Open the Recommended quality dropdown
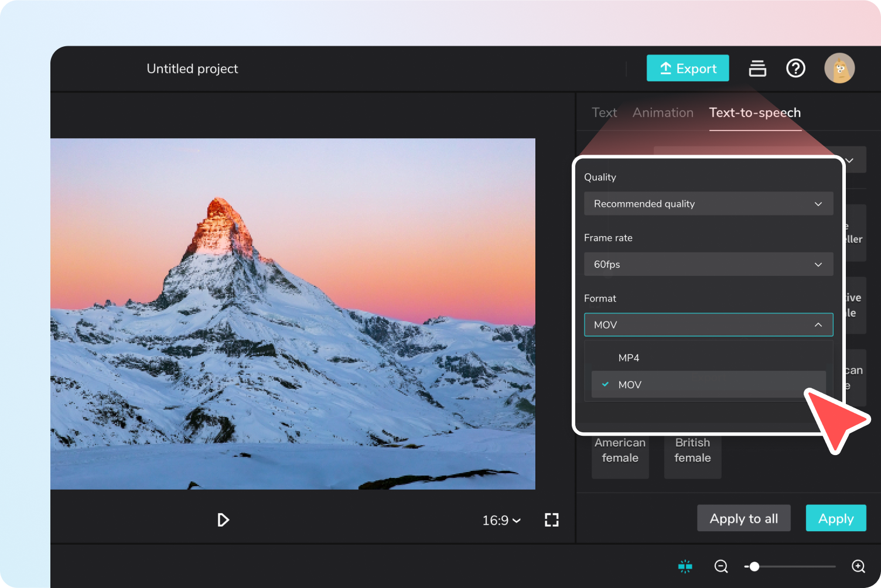The height and width of the screenshot is (588, 881). coord(708,204)
